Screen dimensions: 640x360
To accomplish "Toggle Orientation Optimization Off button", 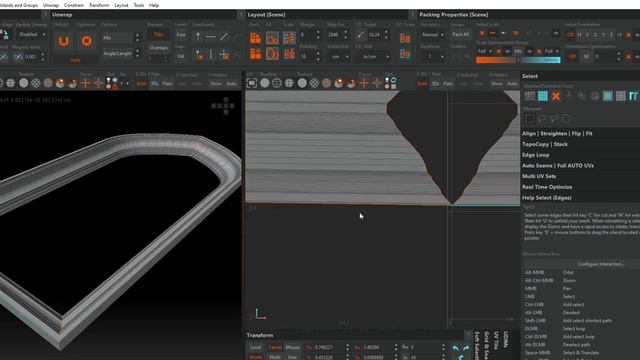I will click(x=572, y=57).
